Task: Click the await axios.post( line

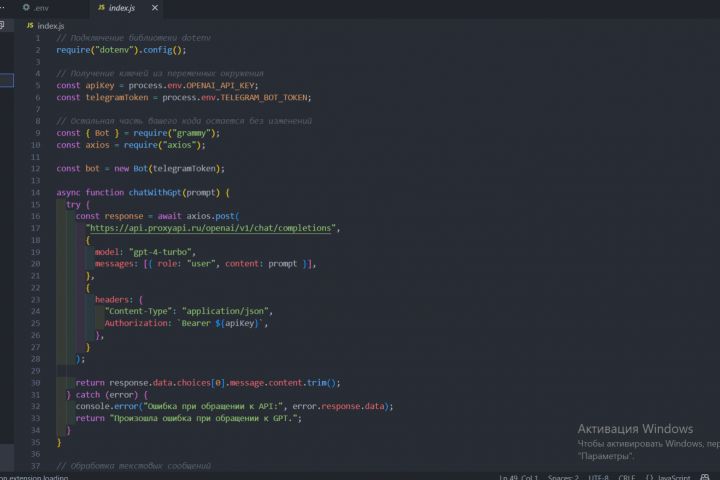Action: click(158, 216)
